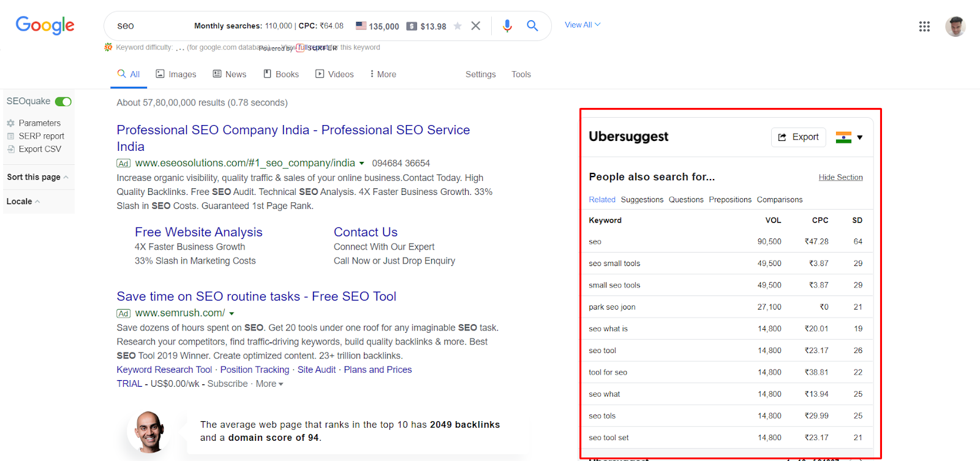Open dropdown arrow beside eseosolutions URL

(x=361, y=164)
